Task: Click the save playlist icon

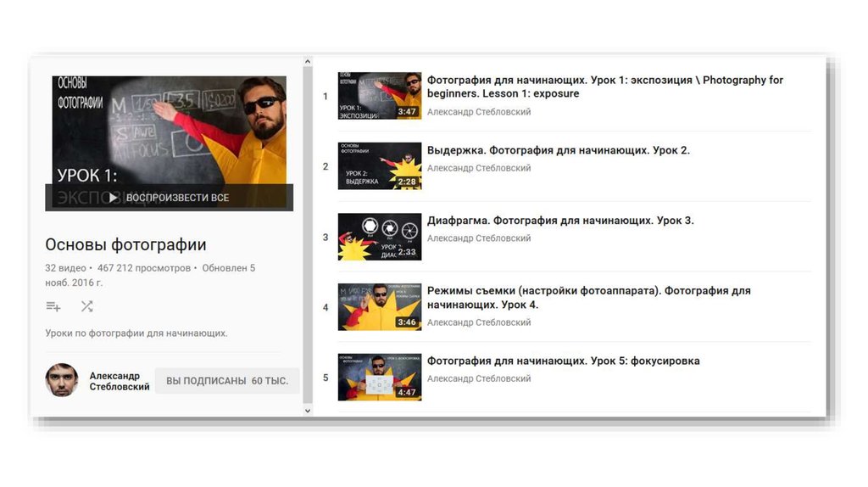Action: [x=53, y=306]
